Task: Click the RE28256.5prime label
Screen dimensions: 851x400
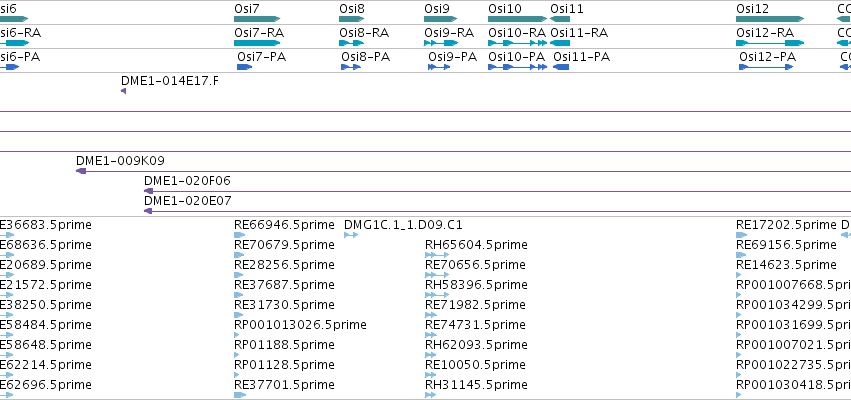Action: [284, 265]
